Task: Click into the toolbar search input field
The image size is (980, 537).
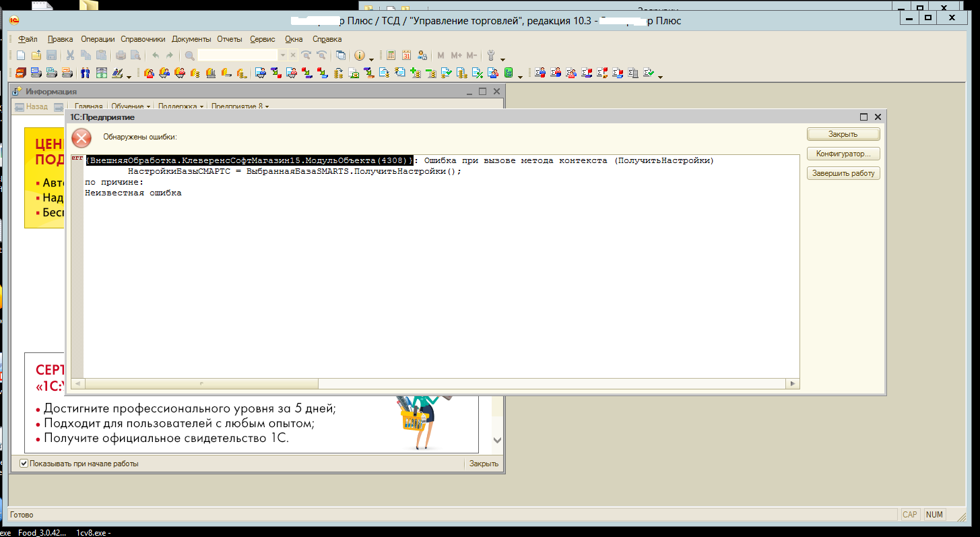Action: click(x=238, y=55)
